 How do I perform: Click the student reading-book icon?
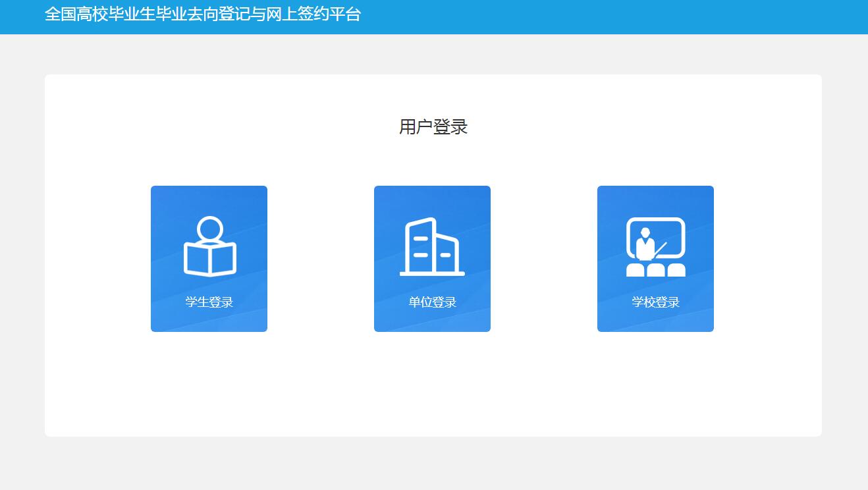[209, 247]
